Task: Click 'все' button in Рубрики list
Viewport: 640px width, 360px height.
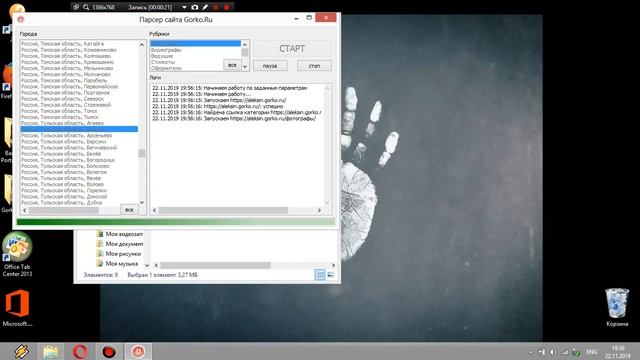Action: pos(232,65)
